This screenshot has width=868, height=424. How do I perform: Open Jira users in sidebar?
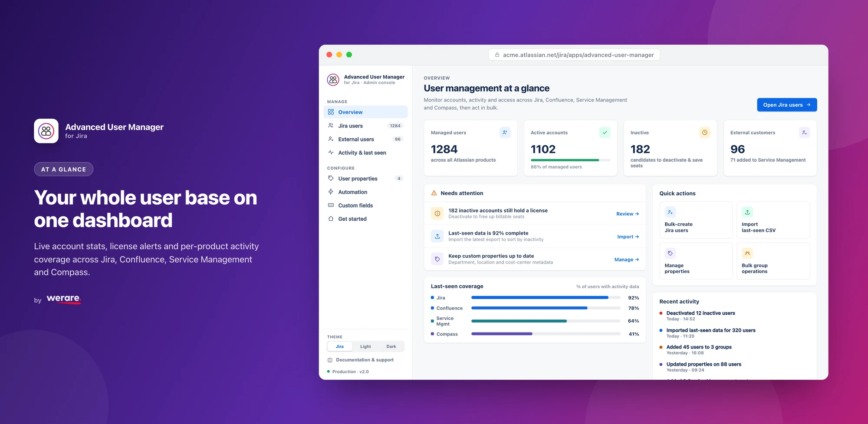pyautogui.click(x=365, y=126)
